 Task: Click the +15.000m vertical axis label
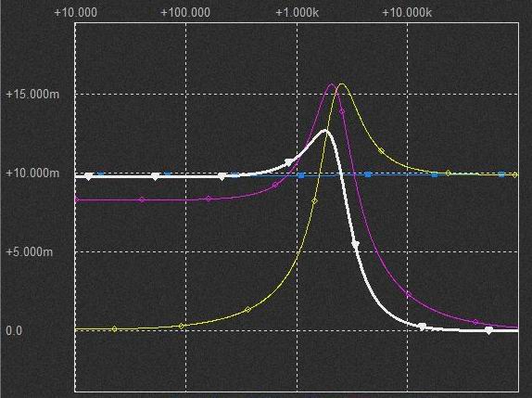pos(32,94)
